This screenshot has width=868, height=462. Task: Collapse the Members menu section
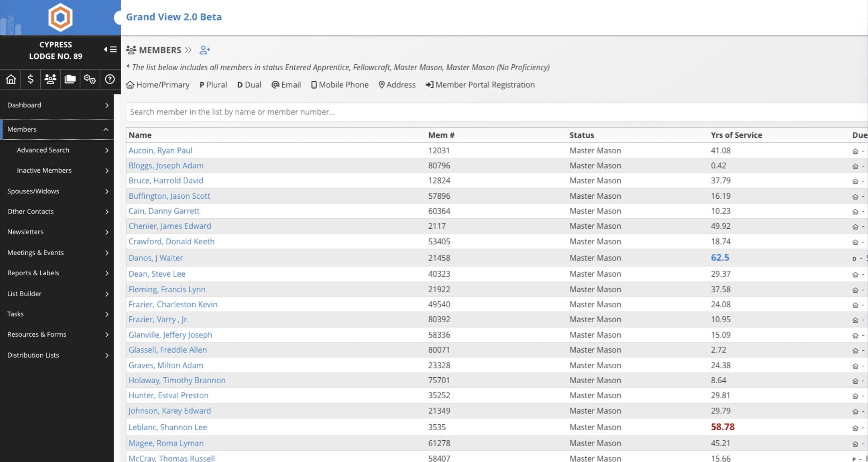(106, 129)
